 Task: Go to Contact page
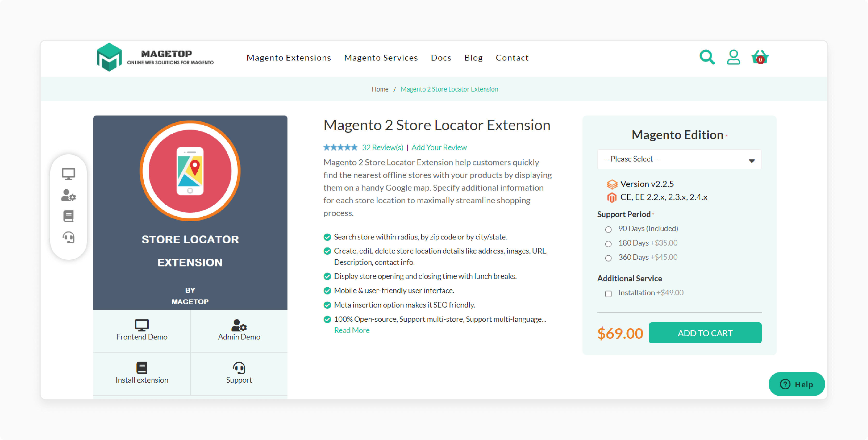(x=512, y=58)
